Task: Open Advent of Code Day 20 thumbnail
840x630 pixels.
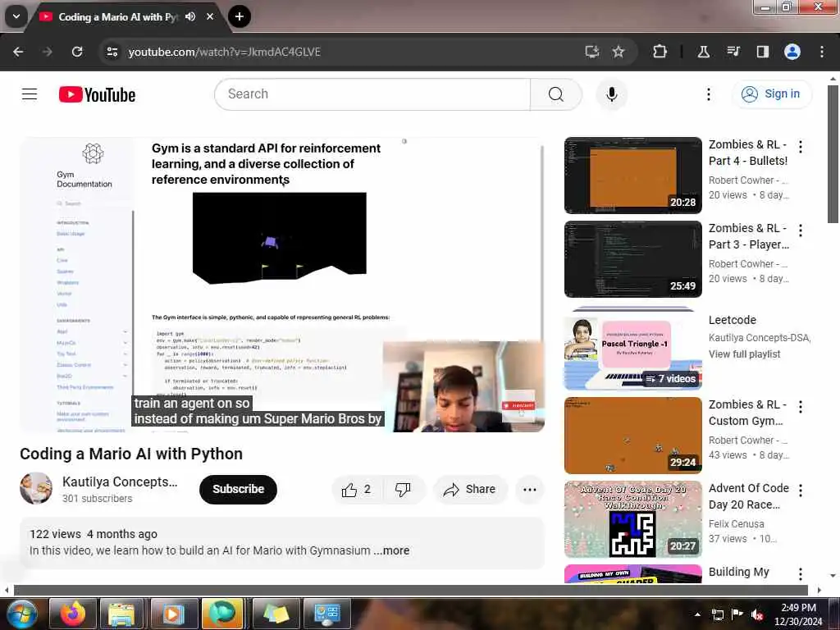Action: point(632,519)
